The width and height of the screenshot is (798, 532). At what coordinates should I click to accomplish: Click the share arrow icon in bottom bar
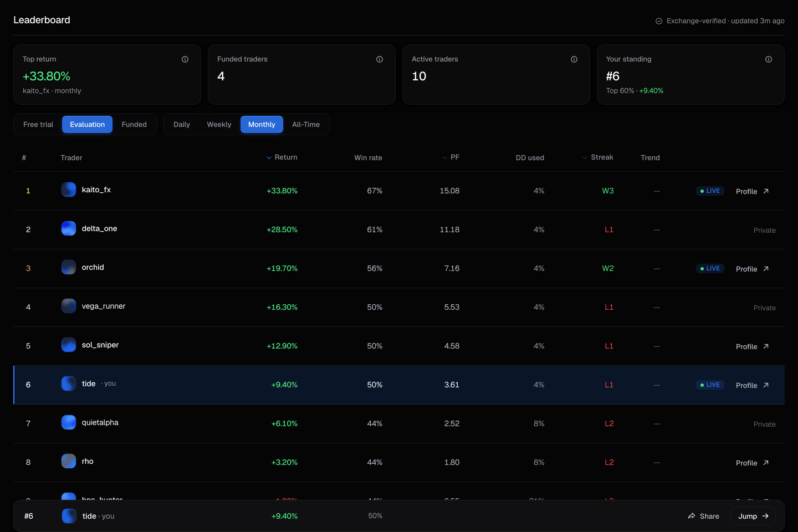(x=692, y=516)
